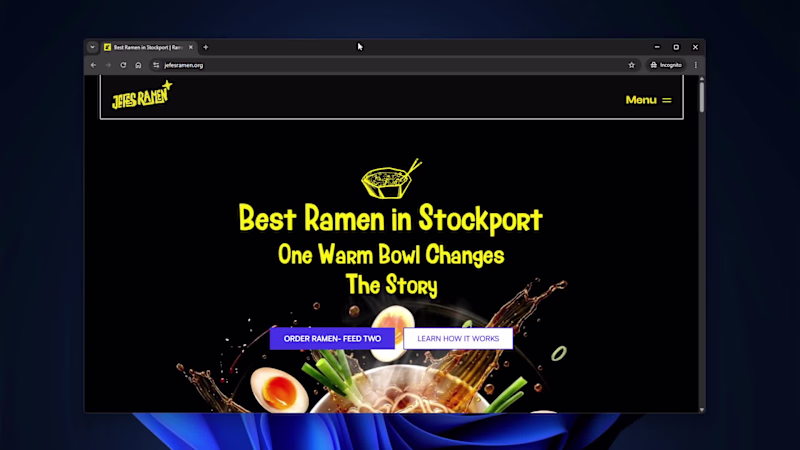Click the The Story heading text
Image resolution: width=800 pixels, height=450 pixels.
(391, 285)
